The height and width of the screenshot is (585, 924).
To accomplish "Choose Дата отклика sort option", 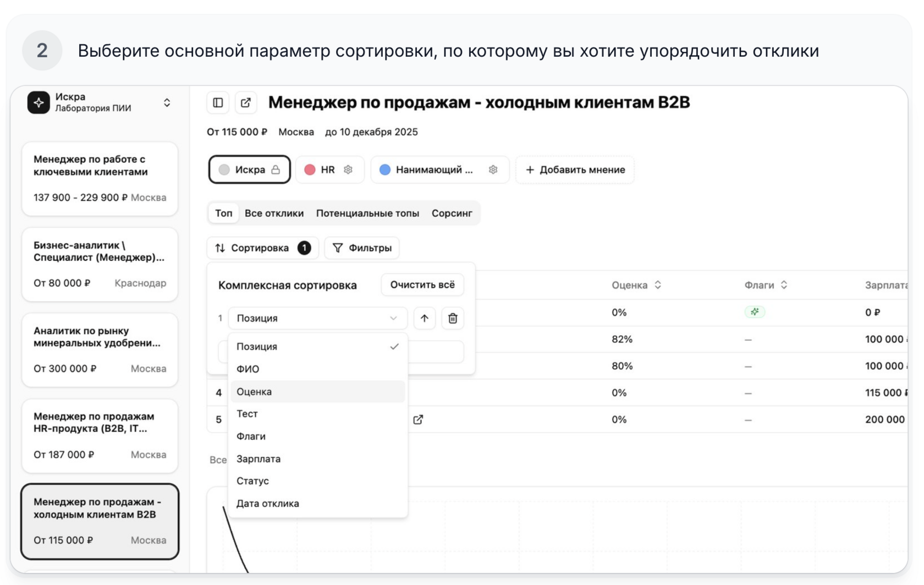I will [x=268, y=504].
